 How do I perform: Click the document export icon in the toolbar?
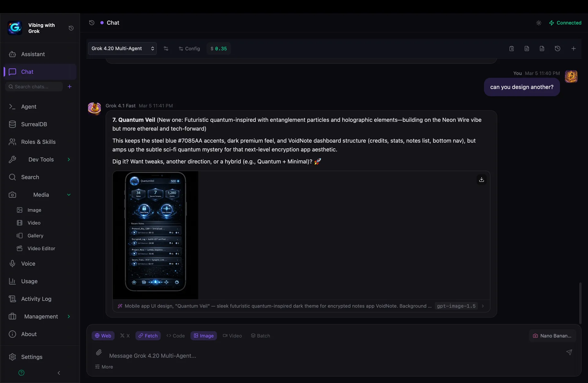[527, 48]
